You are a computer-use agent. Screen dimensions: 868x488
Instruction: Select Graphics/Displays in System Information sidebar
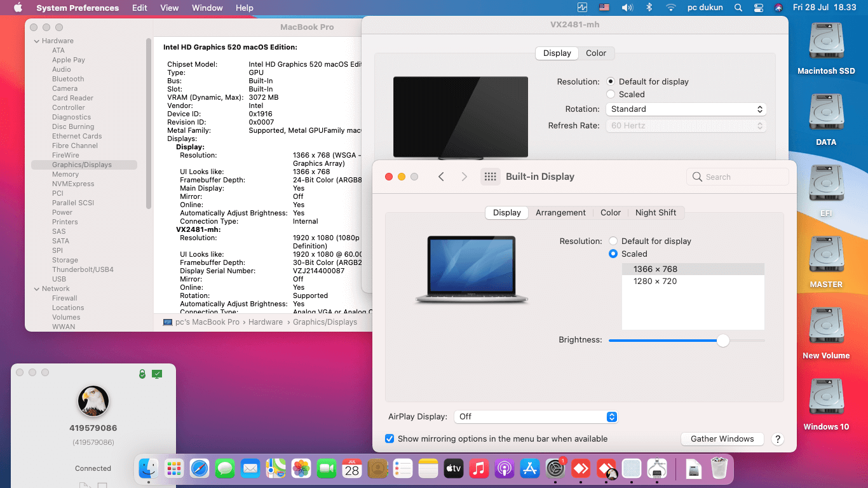coord(85,165)
